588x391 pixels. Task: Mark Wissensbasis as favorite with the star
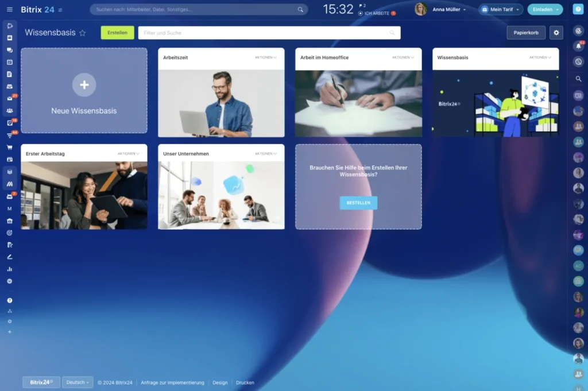click(x=83, y=33)
